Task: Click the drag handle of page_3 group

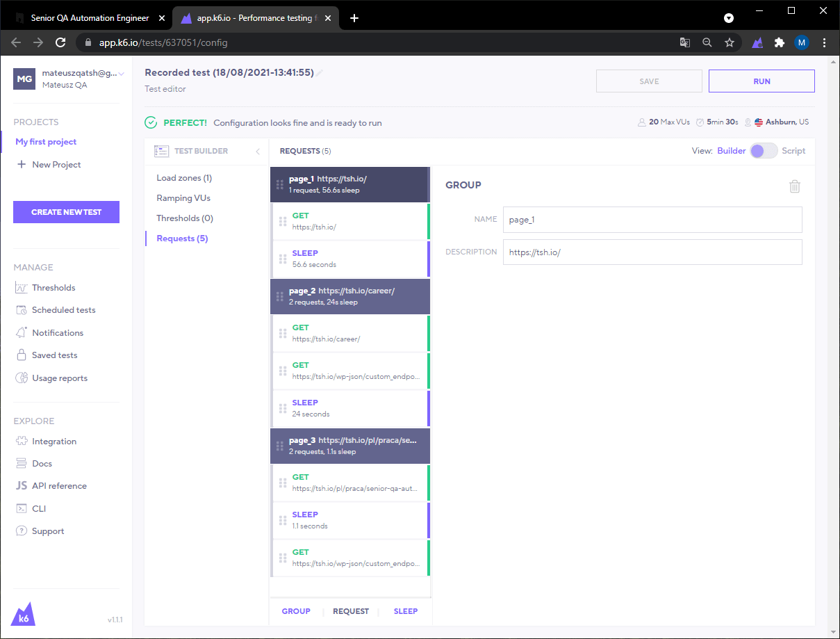Action: 280,446
